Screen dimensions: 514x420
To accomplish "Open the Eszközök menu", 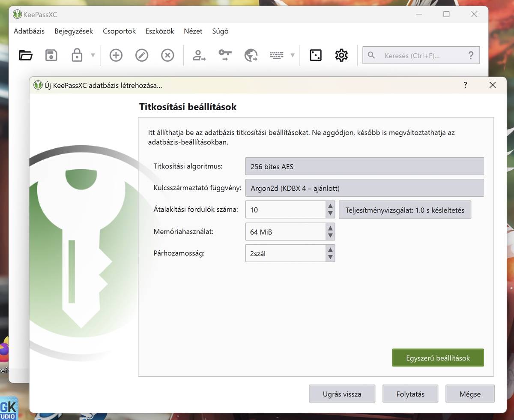I will 160,31.
